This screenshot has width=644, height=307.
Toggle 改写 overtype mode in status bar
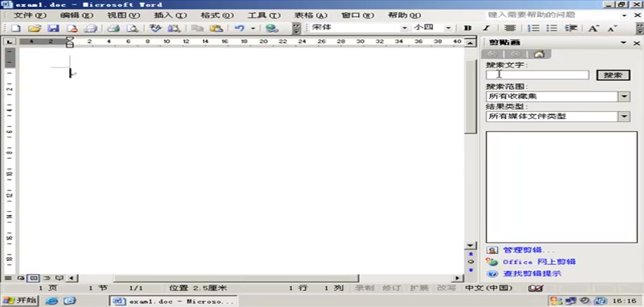tap(446, 288)
